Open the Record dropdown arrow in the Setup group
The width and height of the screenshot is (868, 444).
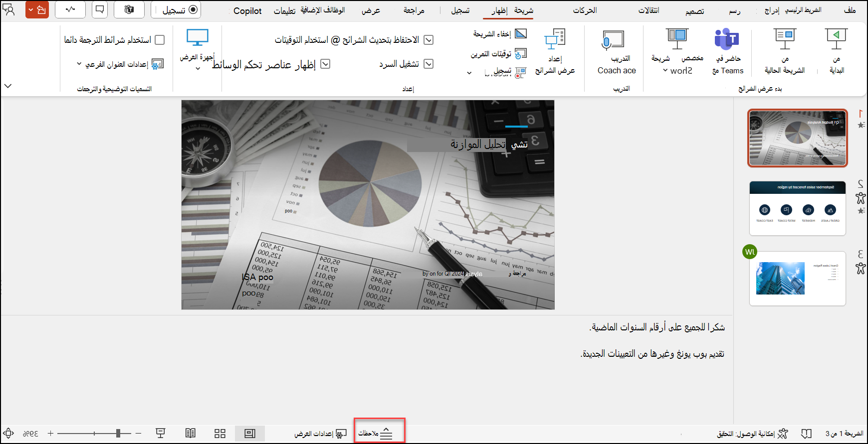[469, 73]
